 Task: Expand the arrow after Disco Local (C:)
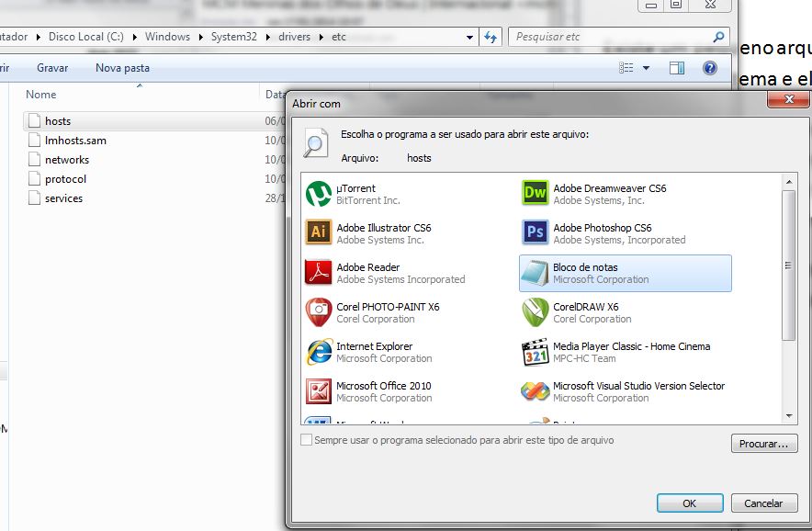(x=135, y=37)
